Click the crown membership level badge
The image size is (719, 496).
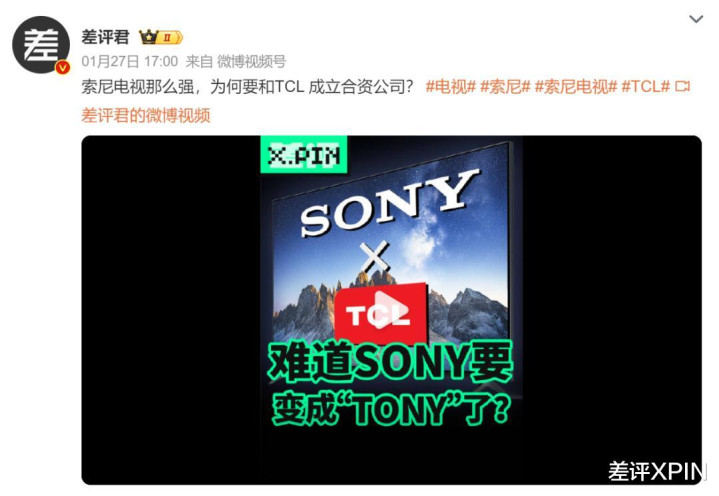(161, 37)
